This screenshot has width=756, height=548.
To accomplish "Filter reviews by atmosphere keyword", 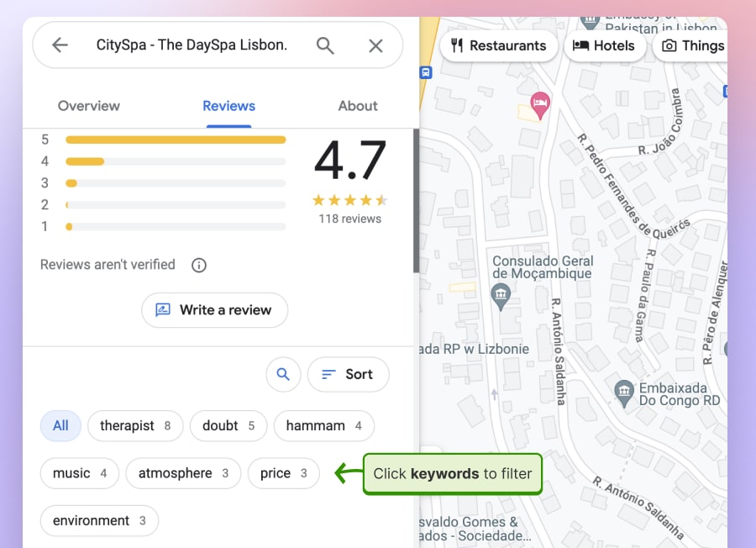I will [x=183, y=473].
